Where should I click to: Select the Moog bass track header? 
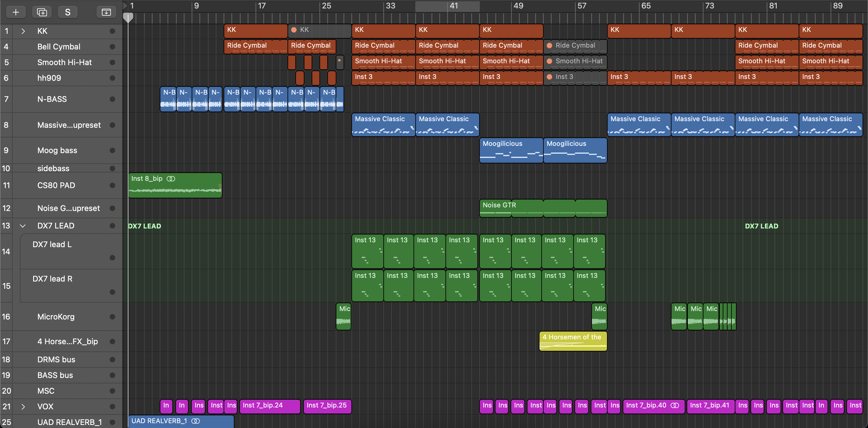[x=57, y=150]
